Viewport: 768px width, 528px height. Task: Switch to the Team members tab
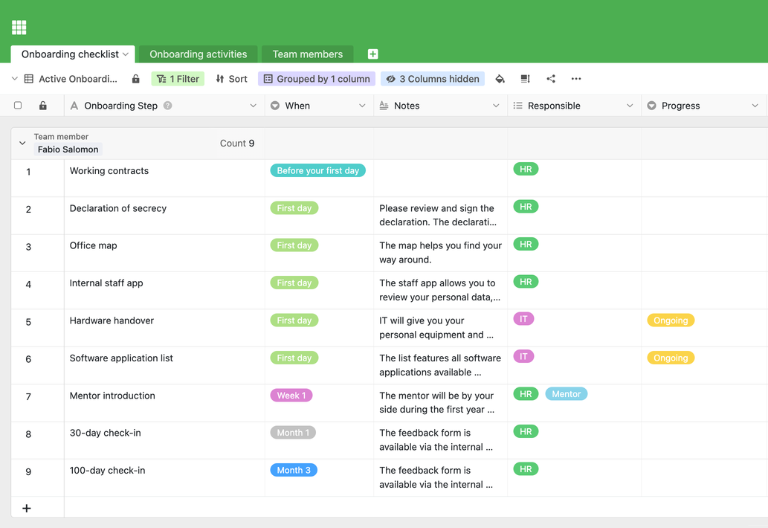coord(307,54)
